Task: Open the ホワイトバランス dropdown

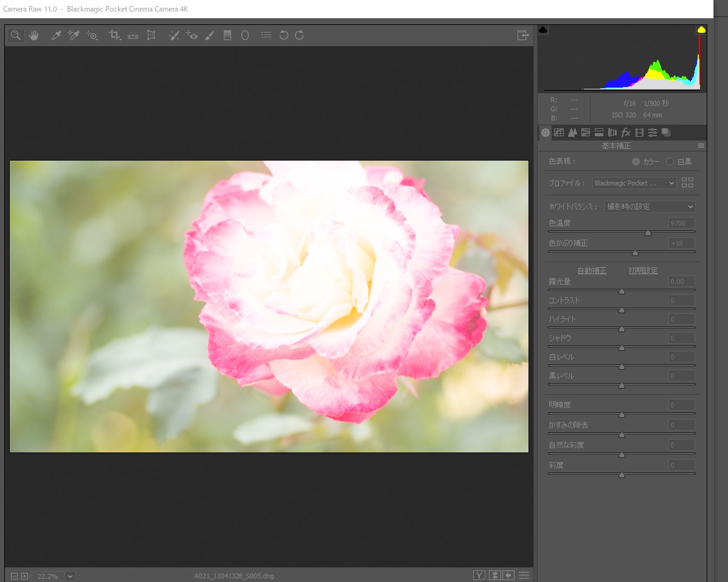Action: coord(650,207)
